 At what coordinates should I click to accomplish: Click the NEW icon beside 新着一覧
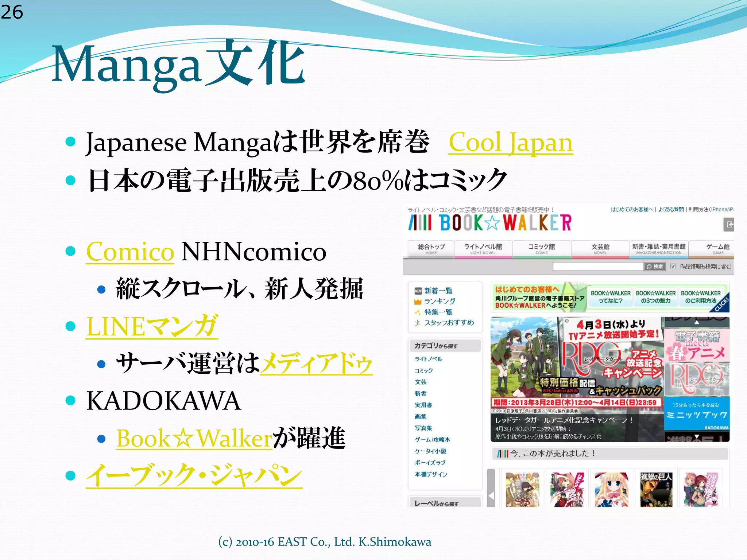click(418, 291)
